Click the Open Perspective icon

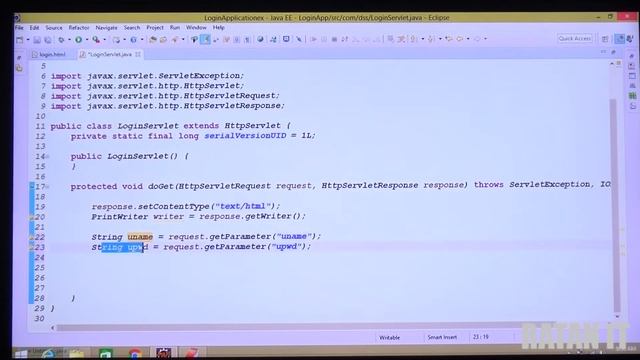pyautogui.click(x=605, y=39)
